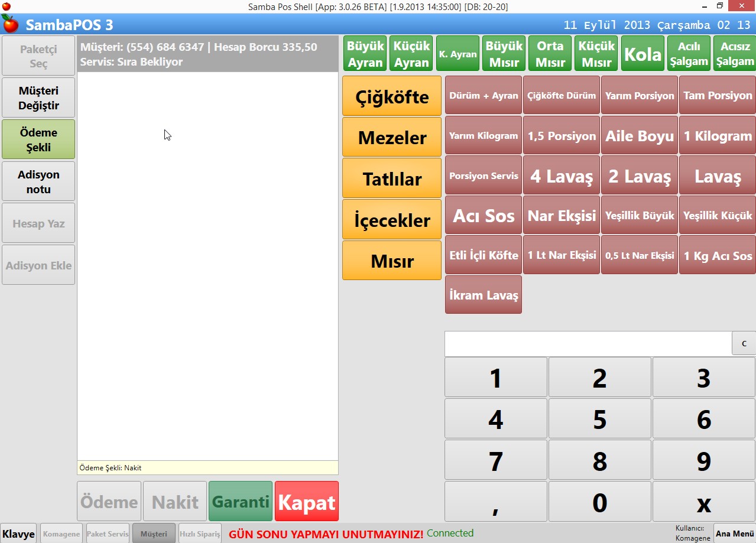Select the Çiğköfte category
This screenshot has height=543, width=756.
click(392, 96)
